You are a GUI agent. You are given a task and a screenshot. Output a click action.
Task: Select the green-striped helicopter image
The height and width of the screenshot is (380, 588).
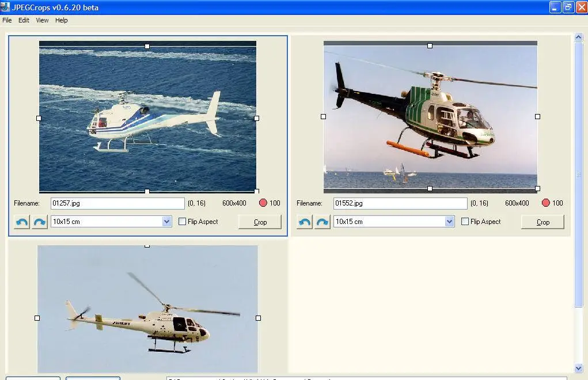point(431,117)
